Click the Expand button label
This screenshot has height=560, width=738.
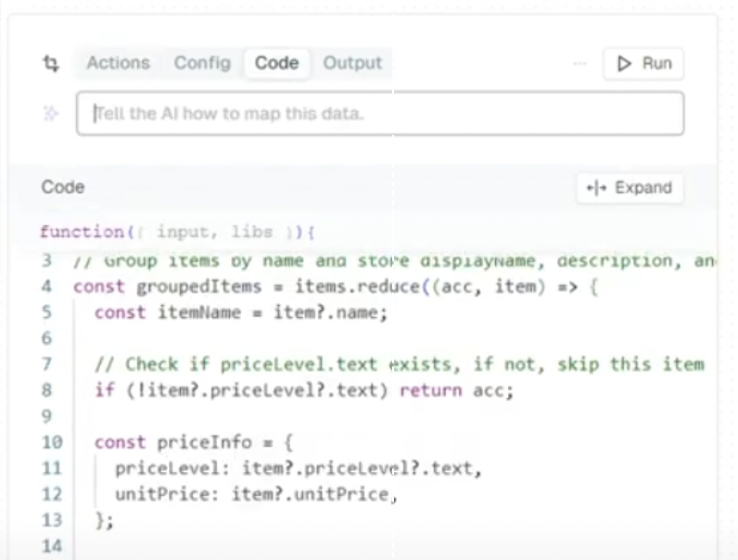pos(643,188)
